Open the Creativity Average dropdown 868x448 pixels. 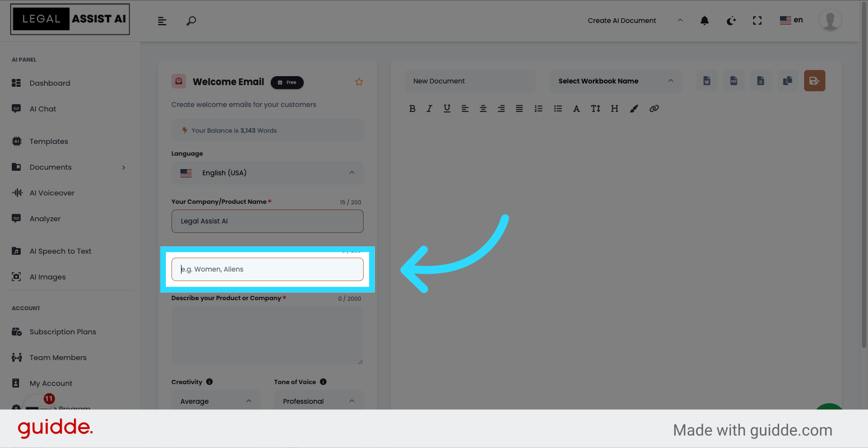(216, 401)
